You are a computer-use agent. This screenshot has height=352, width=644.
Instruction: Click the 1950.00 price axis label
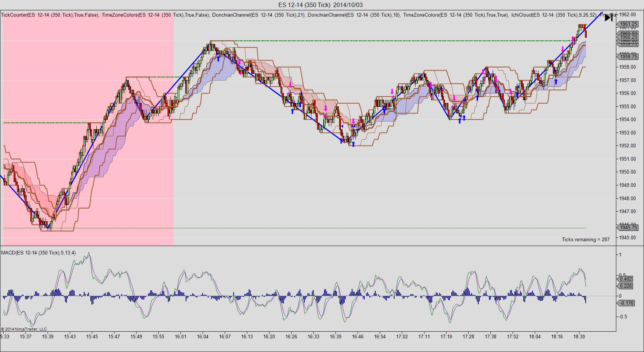pyautogui.click(x=628, y=172)
